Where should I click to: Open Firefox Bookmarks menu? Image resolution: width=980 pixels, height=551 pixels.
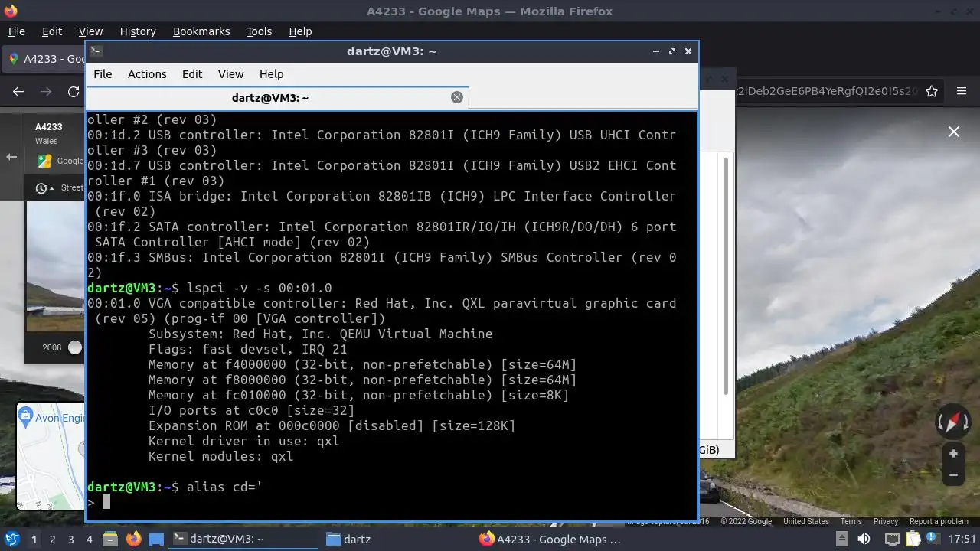click(x=201, y=31)
